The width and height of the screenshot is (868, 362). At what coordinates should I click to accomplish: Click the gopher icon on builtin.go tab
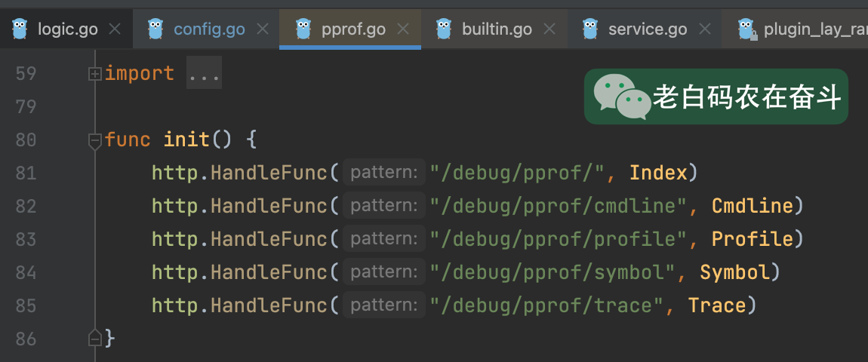point(444,29)
